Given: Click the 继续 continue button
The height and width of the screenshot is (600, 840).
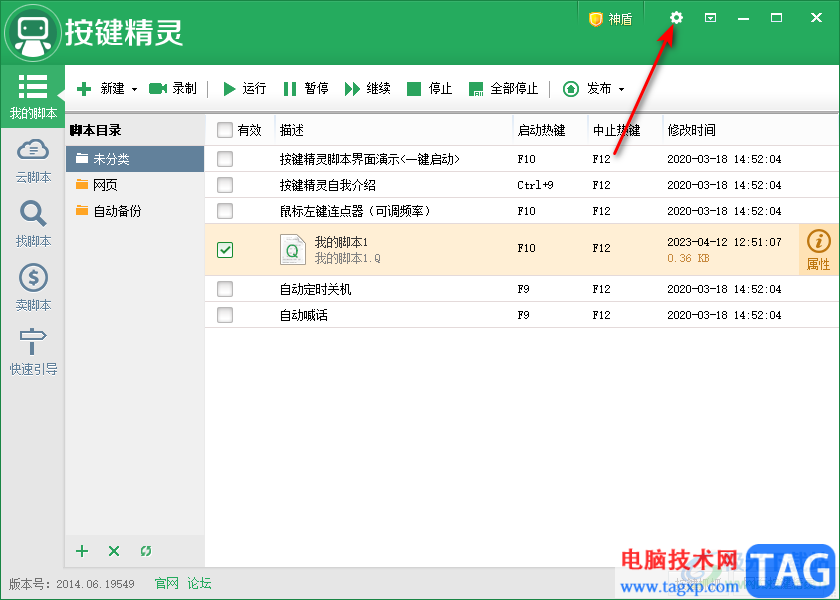Looking at the screenshot, I should (x=368, y=88).
